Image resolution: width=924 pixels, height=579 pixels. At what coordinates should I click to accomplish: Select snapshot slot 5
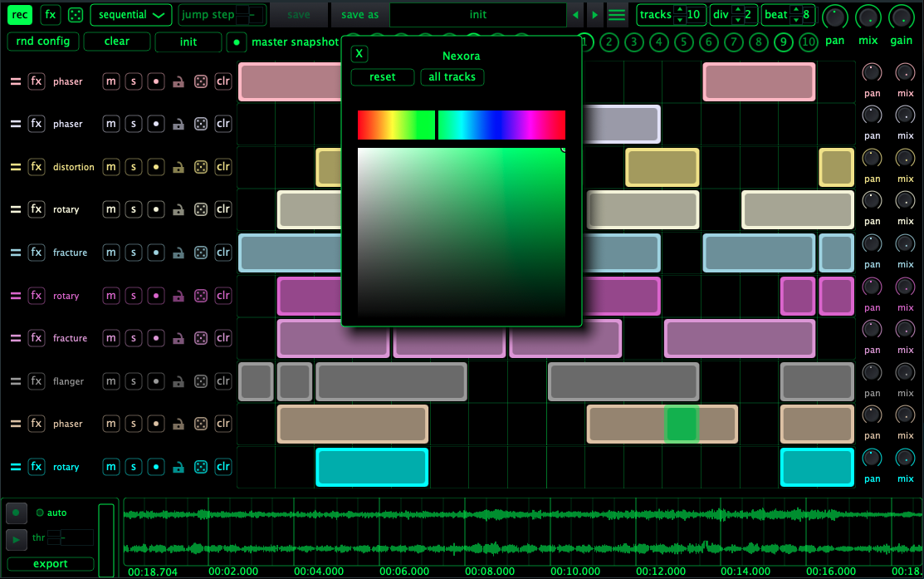click(683, 41)
